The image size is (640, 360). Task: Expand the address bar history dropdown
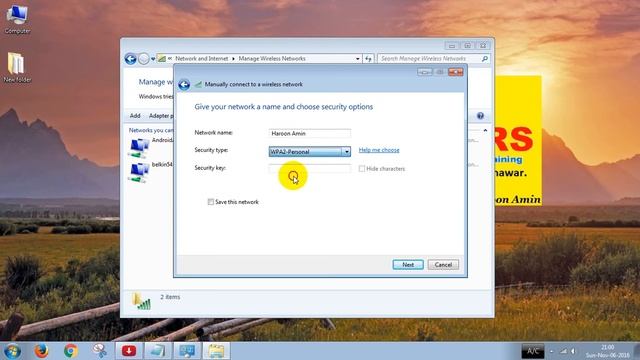click(x=358, y=59)
